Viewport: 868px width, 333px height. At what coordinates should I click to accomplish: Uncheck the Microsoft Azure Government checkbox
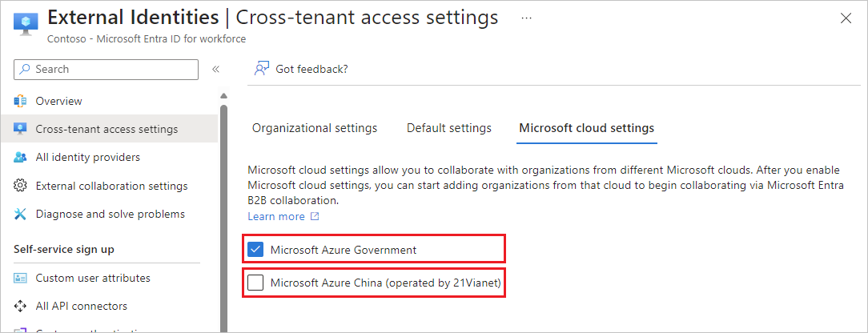tap(255, 250)
